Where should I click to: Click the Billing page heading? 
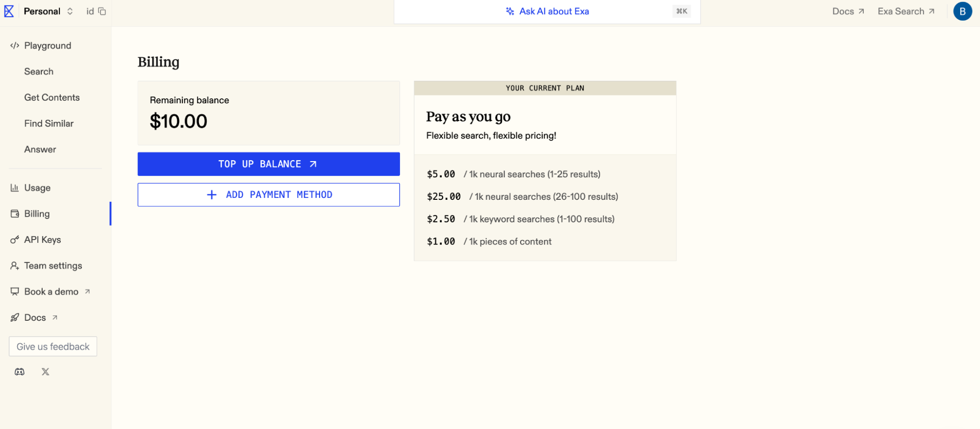pyautogui.click(x=158, y=62)
